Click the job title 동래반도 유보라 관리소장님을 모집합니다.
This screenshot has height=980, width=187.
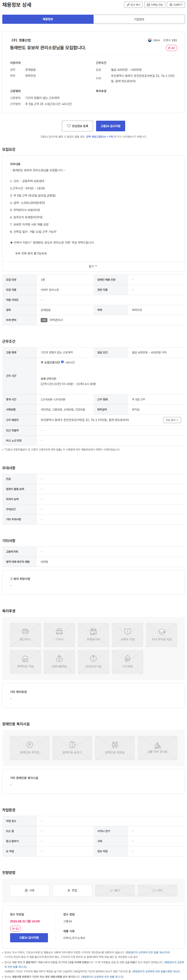tap(48, 48)
